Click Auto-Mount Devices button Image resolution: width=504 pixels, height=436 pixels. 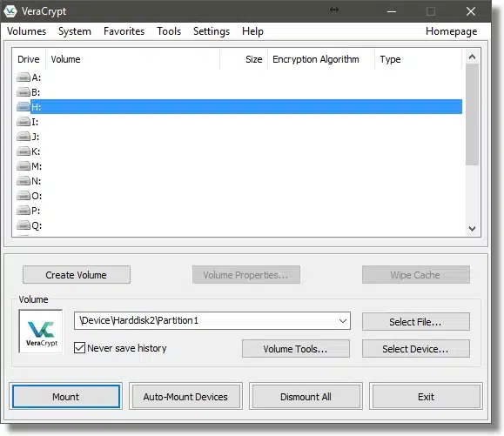tap(185, 397)
